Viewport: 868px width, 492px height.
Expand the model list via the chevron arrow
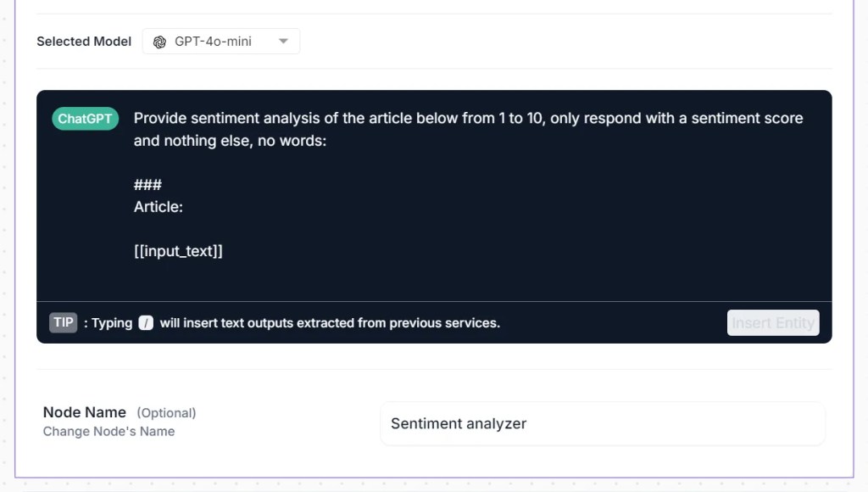pyautogui.click(x=282, y=40)
